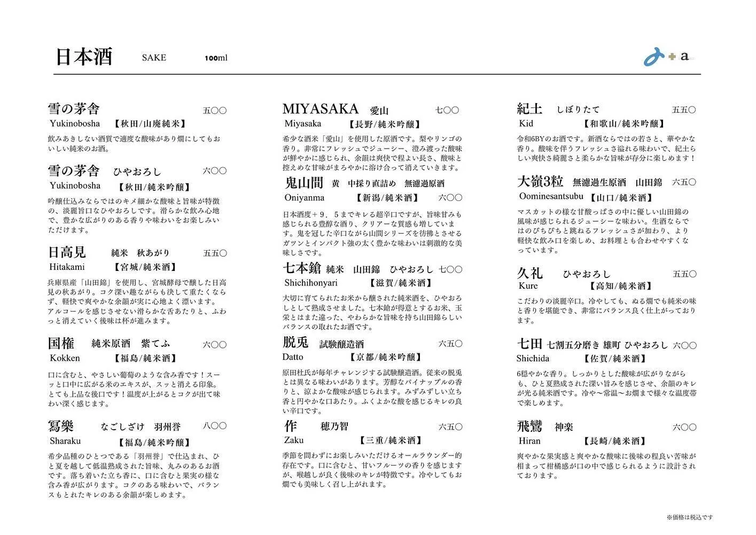Image resolution: width=756 pixels, height=535 pixels.
Task: Click the 【滋賀/純米酒】 label
Action: pos(401,283)
